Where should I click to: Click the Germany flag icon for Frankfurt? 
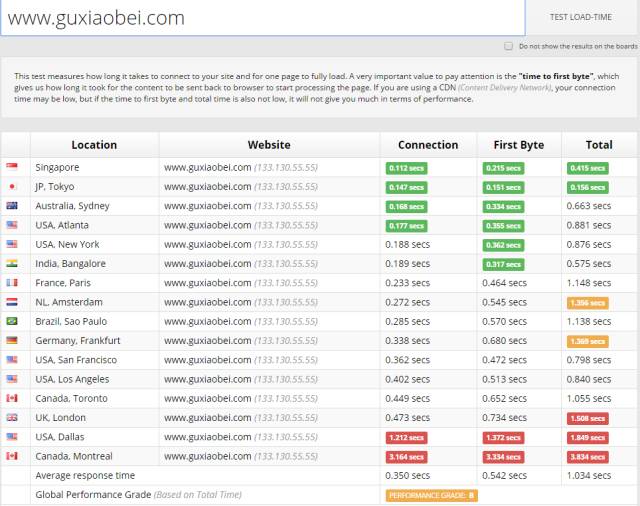coord(12,340)
